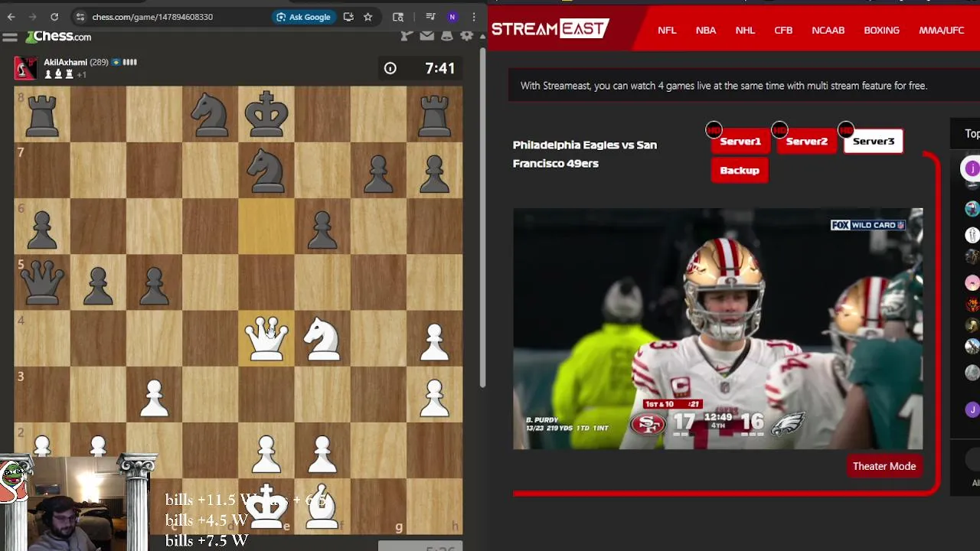980x551 pixels.
Task: Open the browser profile avatar N
Action: [452, 17]
